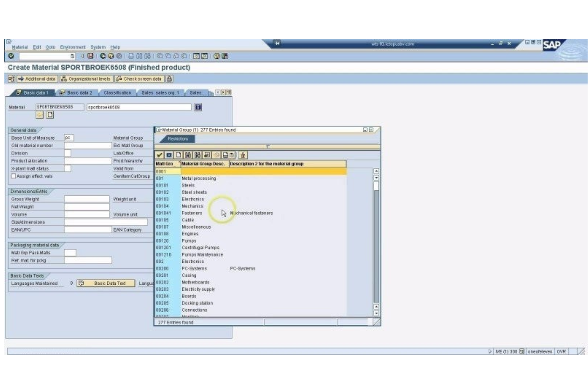The image size is (588, 392).
Task: Click the Find binoculars icon in popup toolbar
Action: (188, 155)
